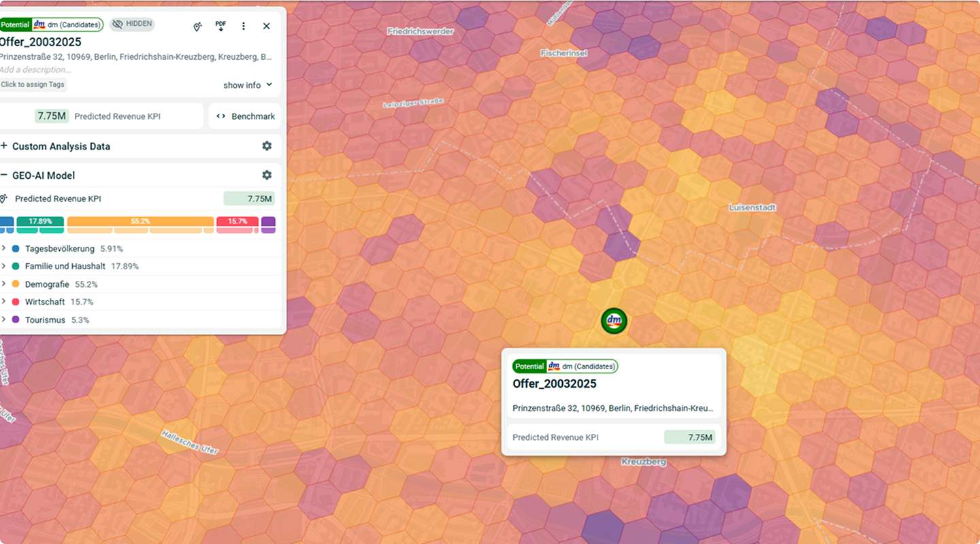
Task: Click to assign Tags button
Action: (33, 84)
